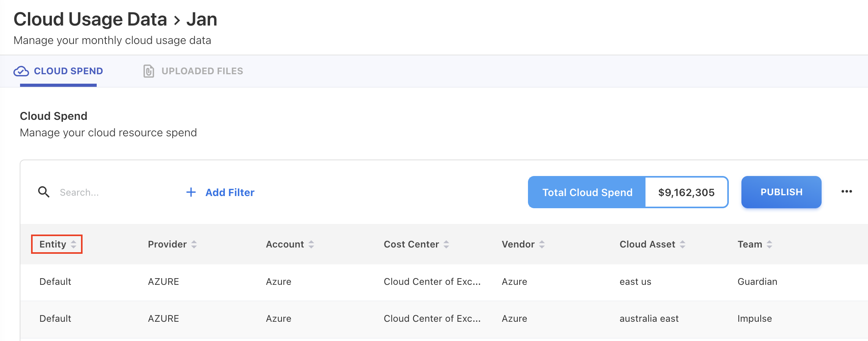The width and height of the screenshot is (868, 341).
Task: Sort table by Entity column arrows
Action: pos(74,244)
